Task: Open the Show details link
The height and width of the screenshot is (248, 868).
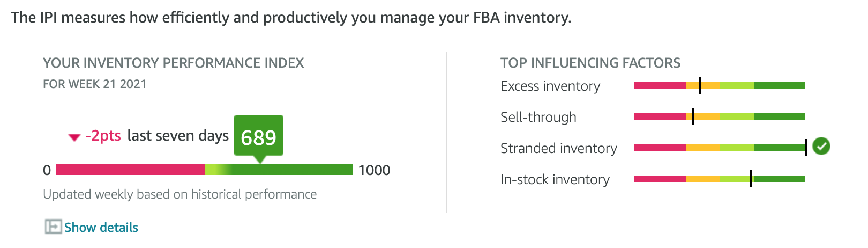Action: 101,228
